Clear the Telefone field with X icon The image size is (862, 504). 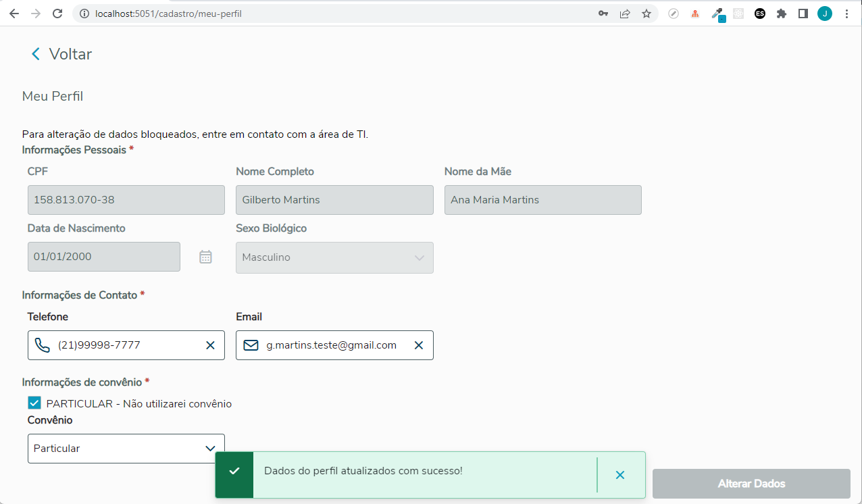(x=210, y=345)
